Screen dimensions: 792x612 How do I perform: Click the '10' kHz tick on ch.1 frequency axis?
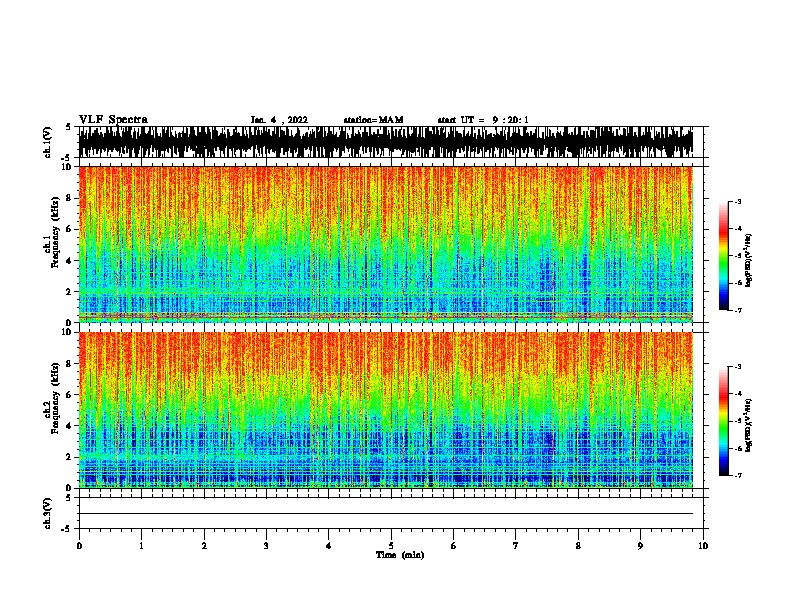[x=69, y=167]
